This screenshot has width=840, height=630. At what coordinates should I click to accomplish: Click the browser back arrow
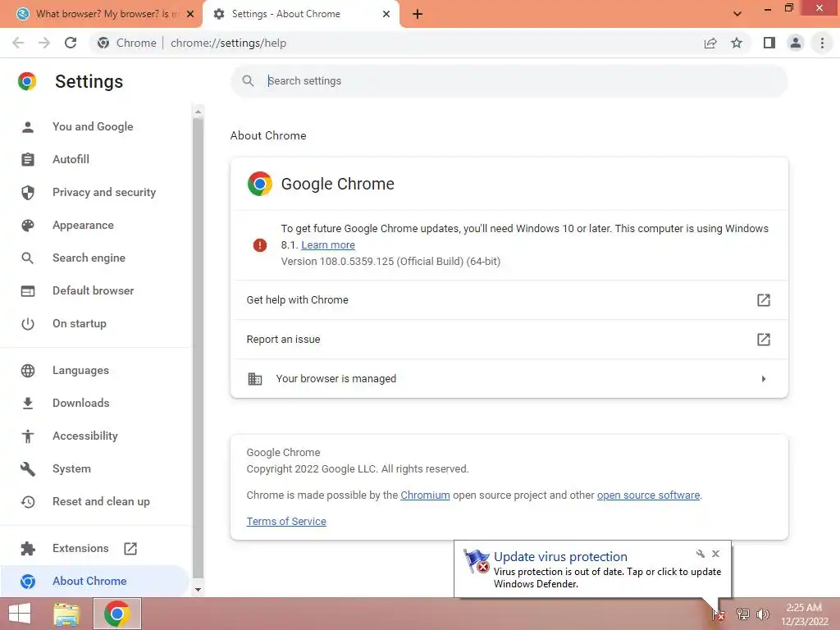pos(18,43)
